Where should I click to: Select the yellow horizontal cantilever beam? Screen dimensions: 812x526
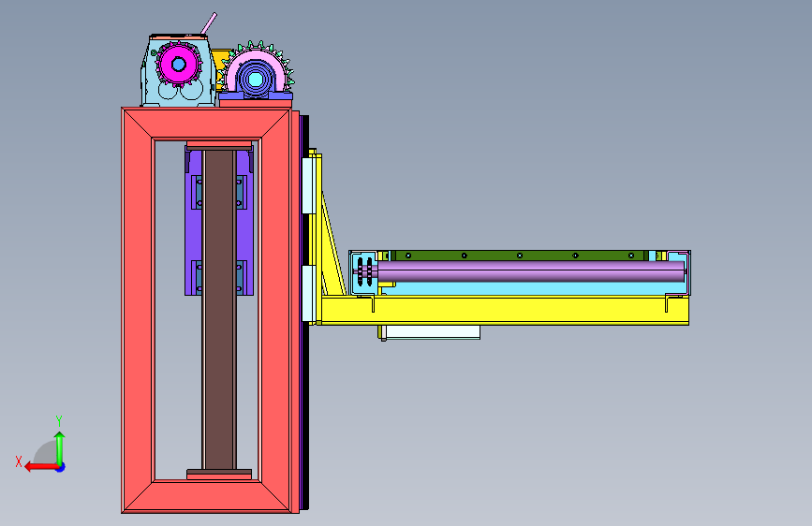coord(505,310)
